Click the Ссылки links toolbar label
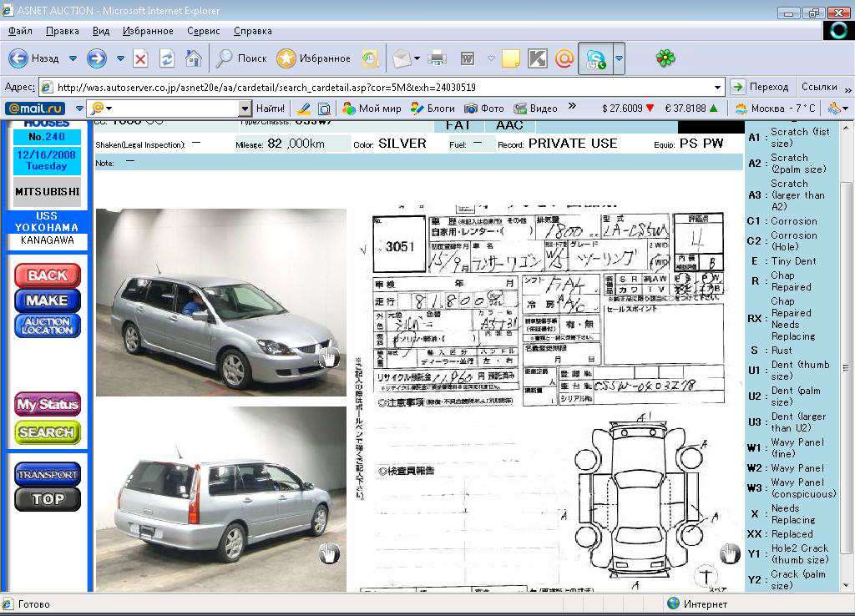The width and height of the screenshot is (855, 616). coord(819,87)
